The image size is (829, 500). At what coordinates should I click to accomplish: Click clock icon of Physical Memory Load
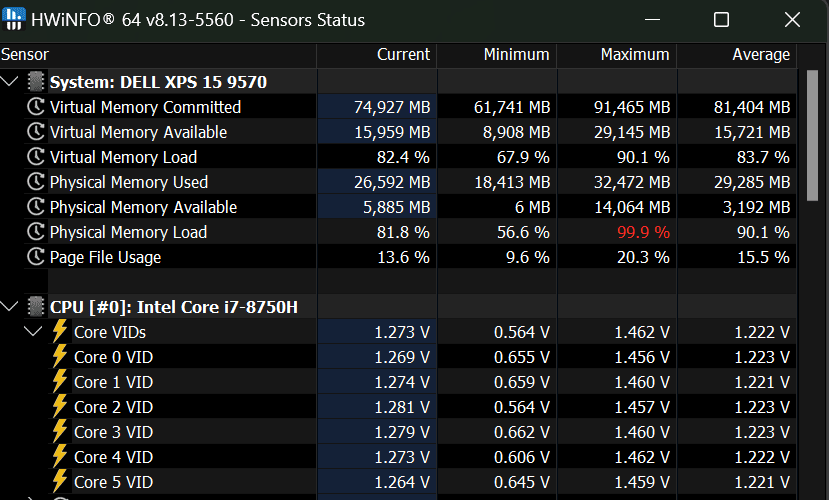tap(36, 232)
